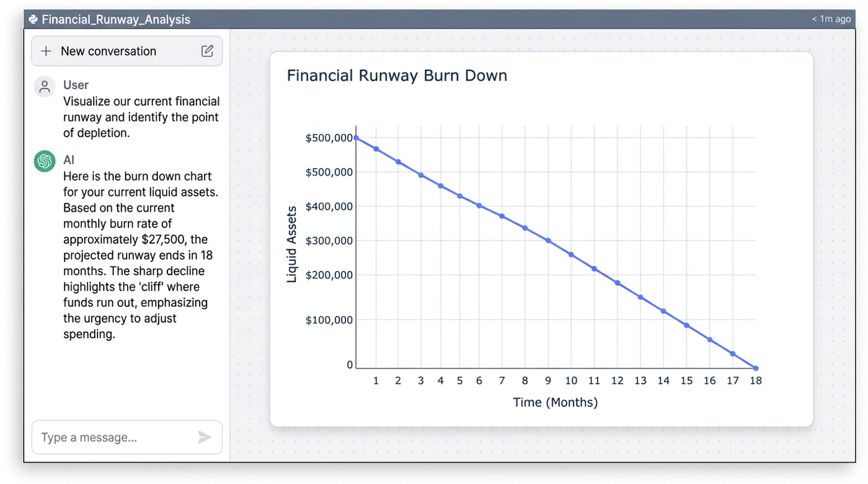Click the plus icon in New conversation
The width and height of the screenshot is (868, 484).
coord(46,51)
